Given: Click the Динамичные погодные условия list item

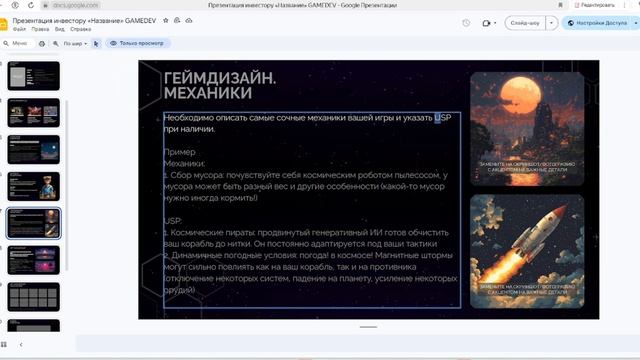Looking at the screenshot, I should 310,273.
